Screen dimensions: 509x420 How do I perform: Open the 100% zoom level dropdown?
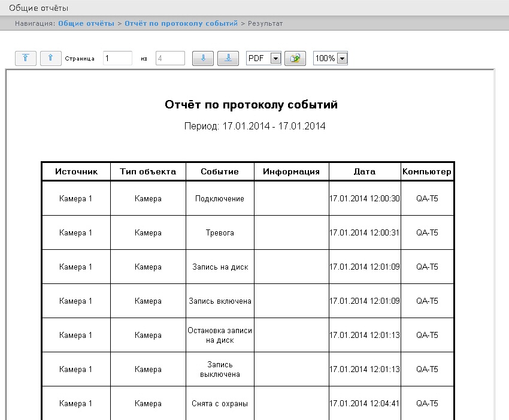coord(342,59)
